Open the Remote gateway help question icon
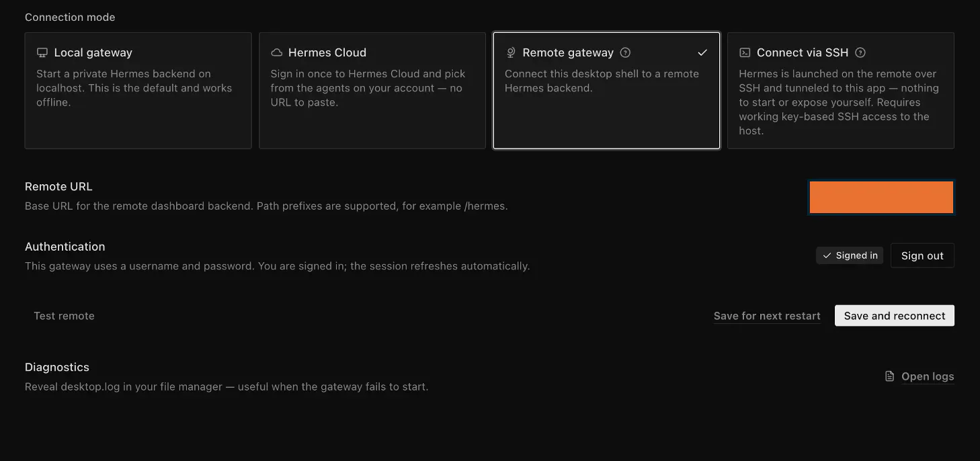 click(626, 52)
